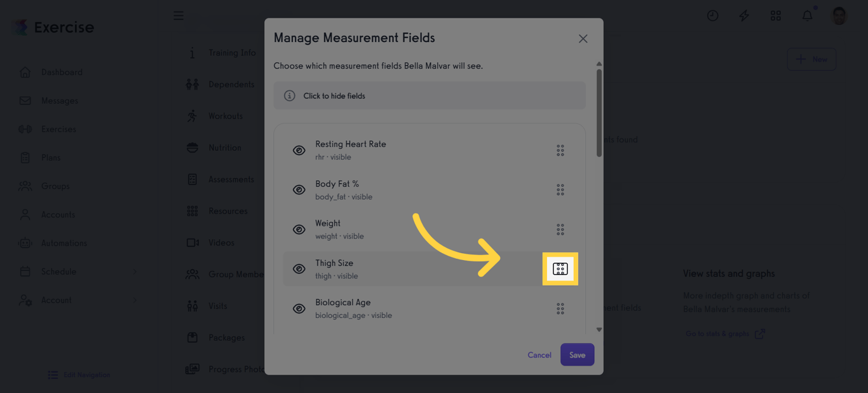The image size is (868, 393).
Task: Toggle the hamburger menu icon
Action: [x=179, y=16]
